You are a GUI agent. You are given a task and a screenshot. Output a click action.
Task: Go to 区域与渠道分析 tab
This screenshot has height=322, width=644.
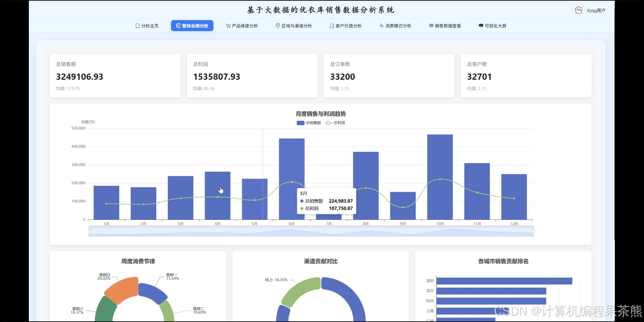click(x=294, y=26)
